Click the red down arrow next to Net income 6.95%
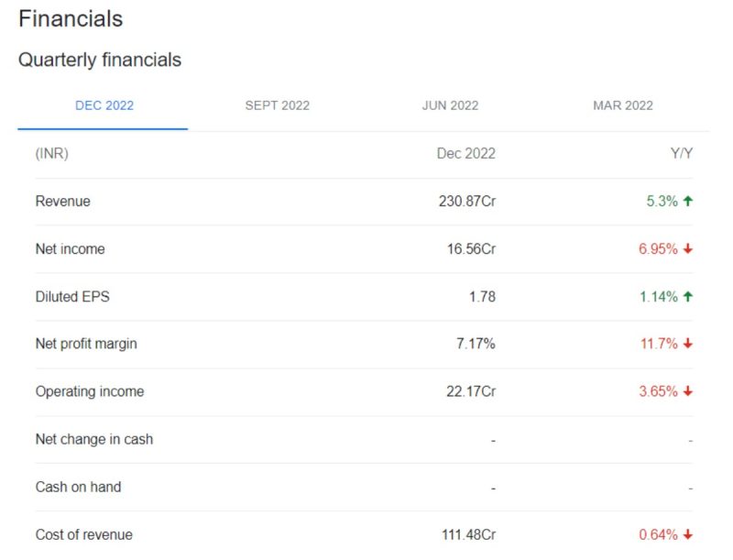The width and height of the screenshot is (733, 560). pyautogui.click(x=688, y=248)
